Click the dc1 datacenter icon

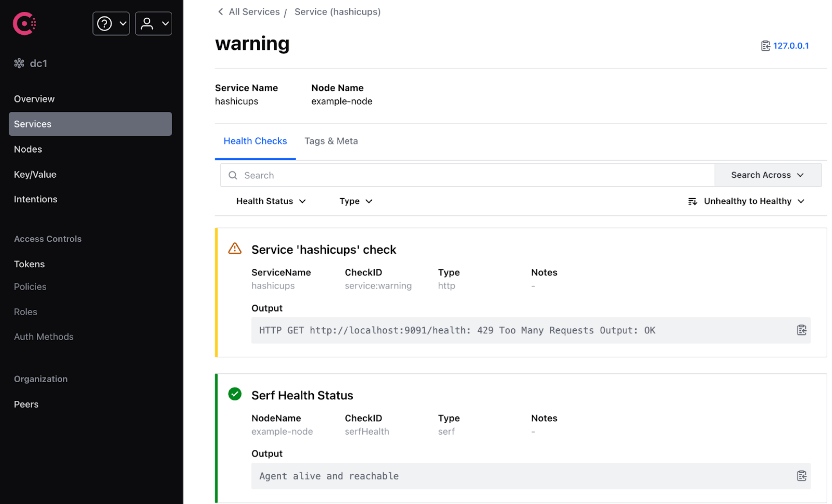click(19, 63)
